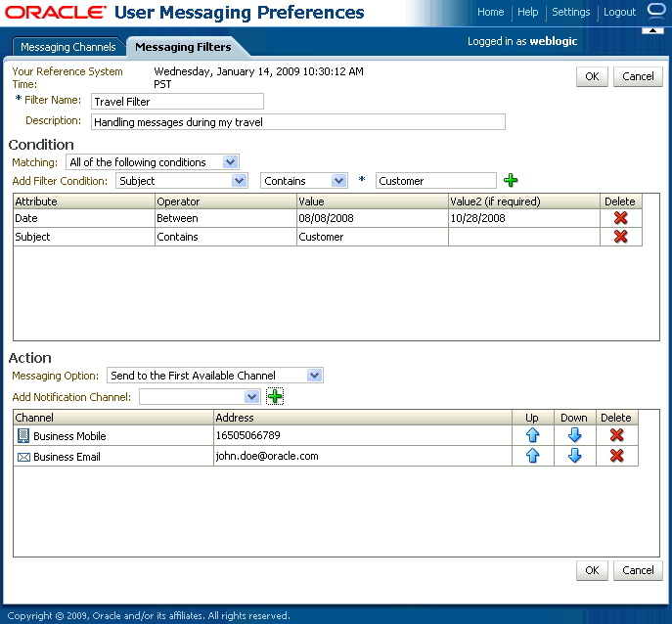Add notification channel with green plus icon
Image resolution: width=672 pixels, height=624 pixels.
[275, 396]
